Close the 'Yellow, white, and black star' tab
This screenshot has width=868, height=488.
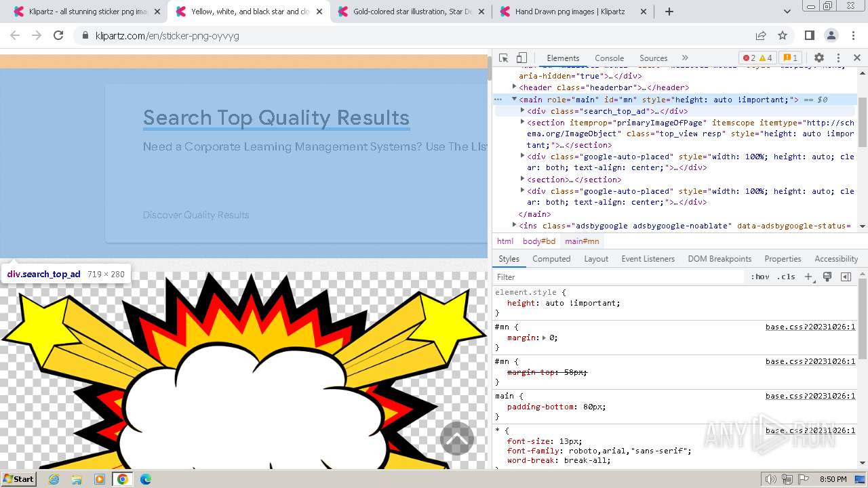tap(319, 12)
